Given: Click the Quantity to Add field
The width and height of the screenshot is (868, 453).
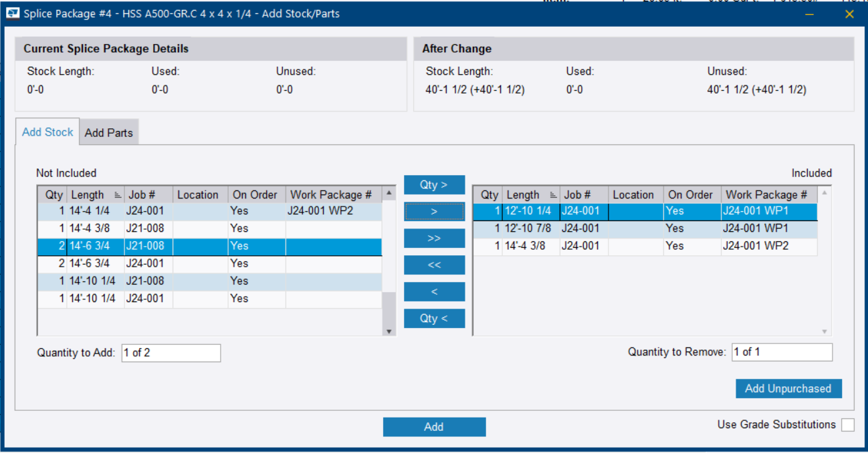Looking at the screenshot, I should (171, 353).
